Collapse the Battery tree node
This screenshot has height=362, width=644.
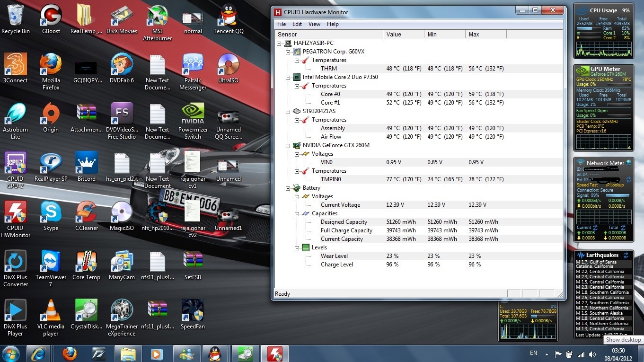pos(288,188)
